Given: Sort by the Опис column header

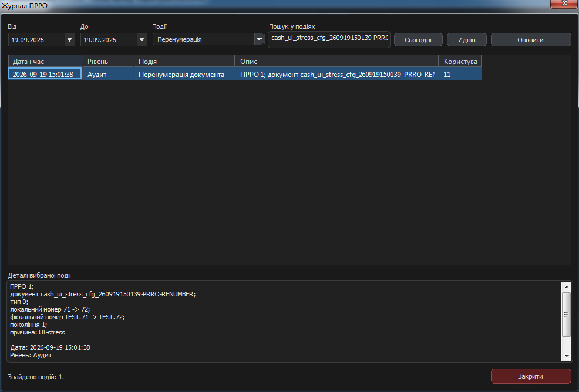Looking at the screenshot, I should click(x=336, y=61).
